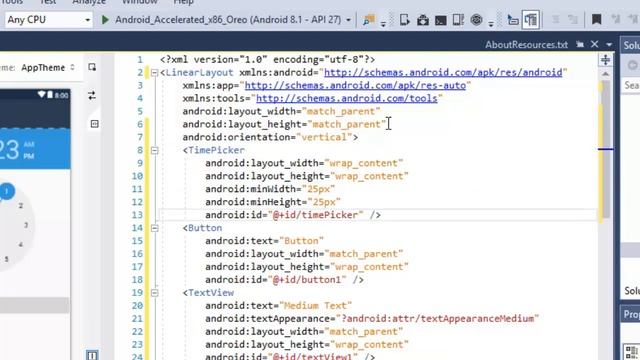Click the textAppearanceMedium value on line 21

437,319
